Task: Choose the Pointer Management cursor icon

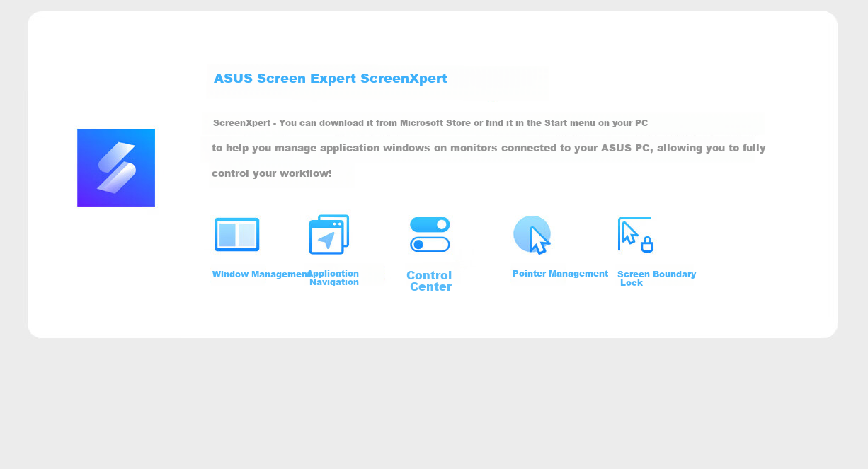Action: [x=532, y=235]
